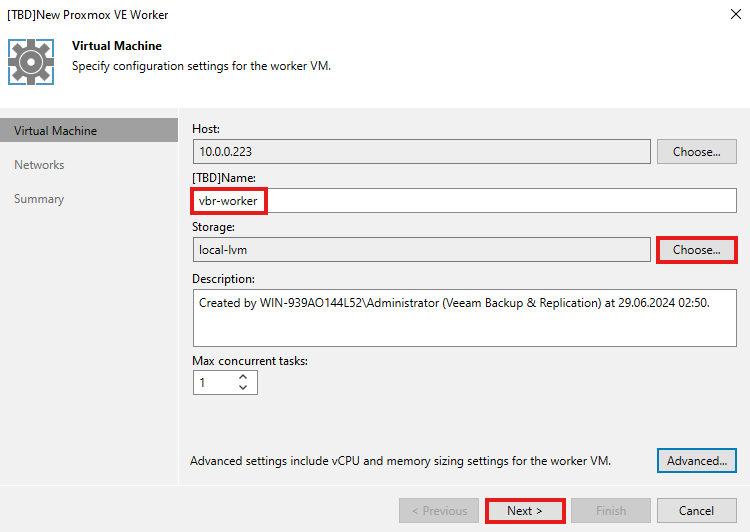Click the gear worker VM icon

tap(31, 62)
